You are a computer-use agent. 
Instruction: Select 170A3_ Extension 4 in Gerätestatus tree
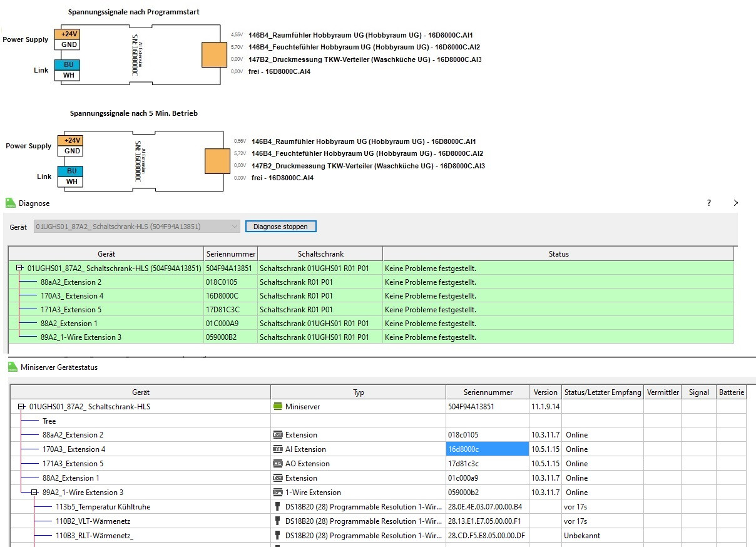click(x=74, y=449)
